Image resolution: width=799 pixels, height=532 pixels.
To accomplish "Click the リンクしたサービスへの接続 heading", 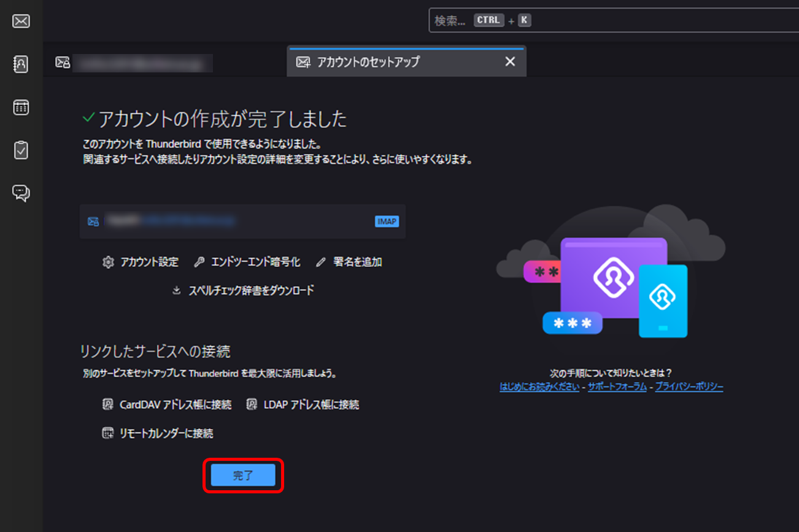I will click(155, 352).
